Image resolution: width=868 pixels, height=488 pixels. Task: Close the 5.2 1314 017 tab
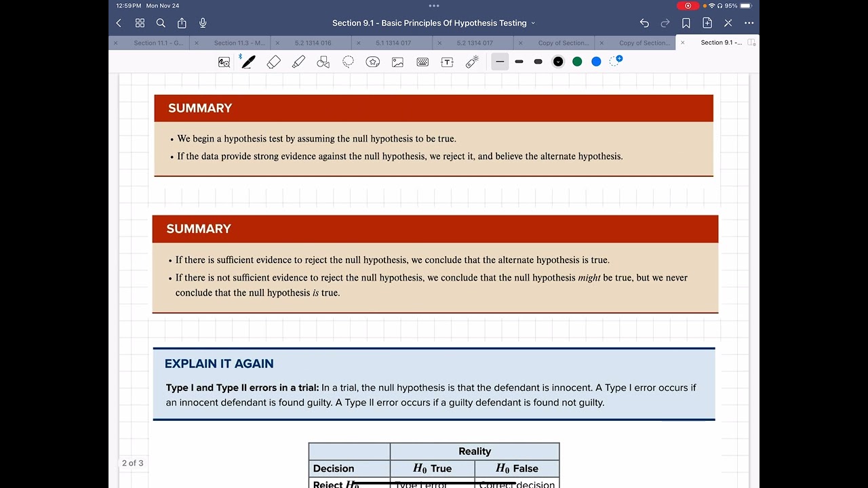pyautogui.click(x=439, y=43)
